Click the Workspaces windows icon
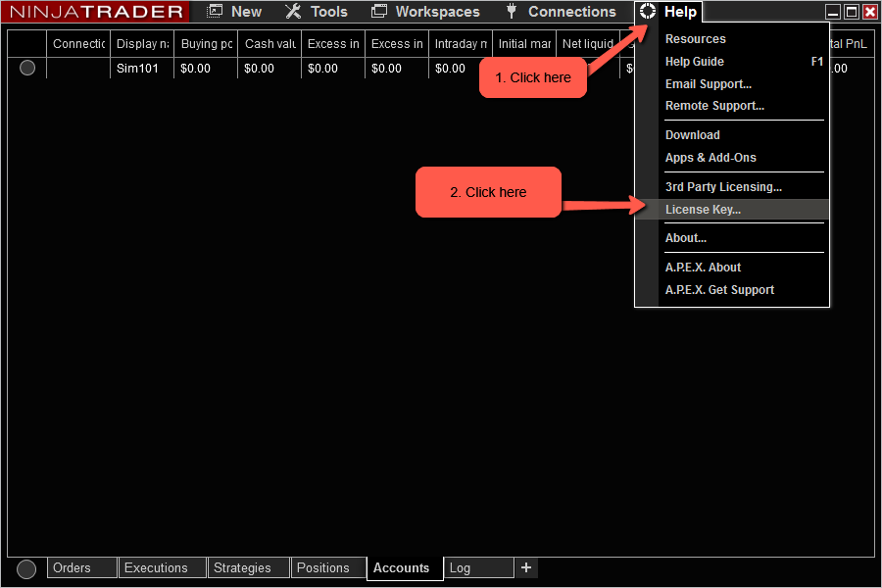The image size is (882, 588). 379,11
